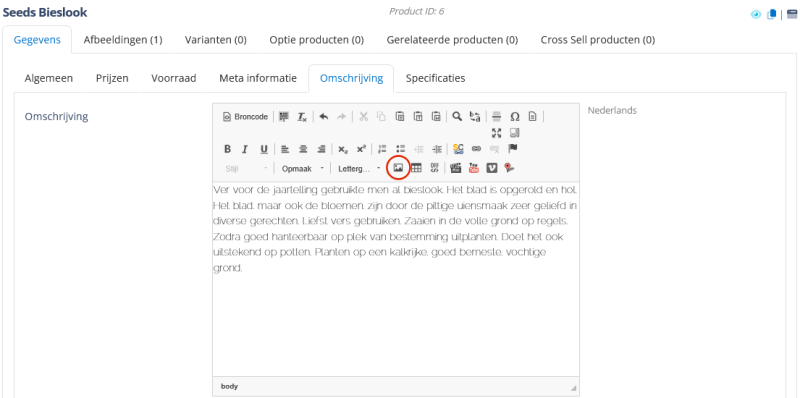Image resolution: width=800 pixels, height=398 pixels.
Task: Insert a horizontal line
Action: (496, 117)
